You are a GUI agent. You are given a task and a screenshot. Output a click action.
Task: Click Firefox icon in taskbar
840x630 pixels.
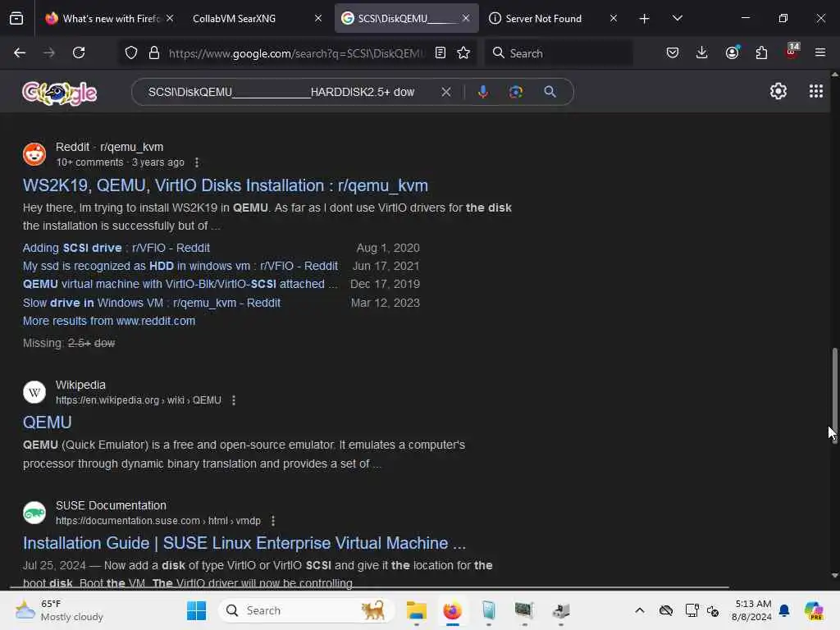452,610
